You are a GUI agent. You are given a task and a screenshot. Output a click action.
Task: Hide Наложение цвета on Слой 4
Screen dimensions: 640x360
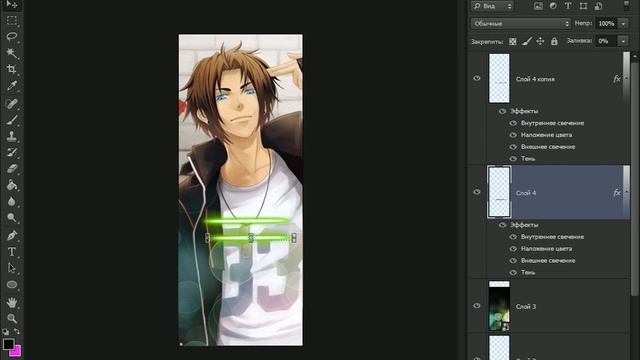513,249
